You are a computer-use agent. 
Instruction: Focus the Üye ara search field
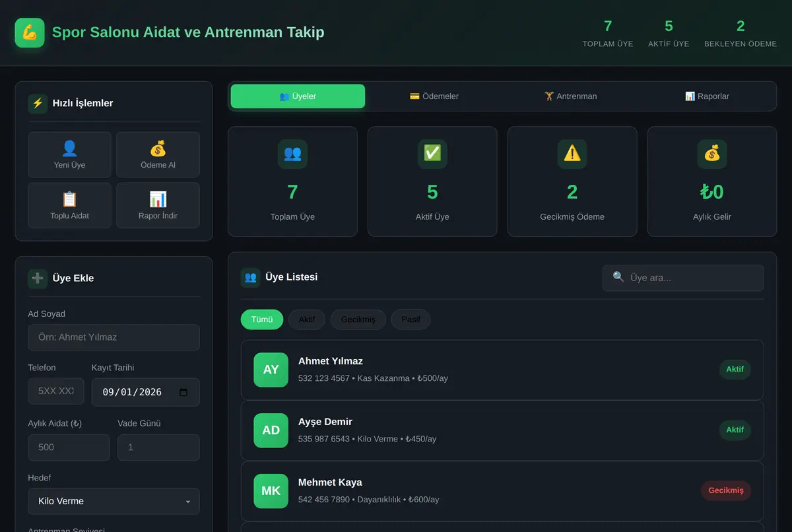pyautogui.click(x=683, y=278)
